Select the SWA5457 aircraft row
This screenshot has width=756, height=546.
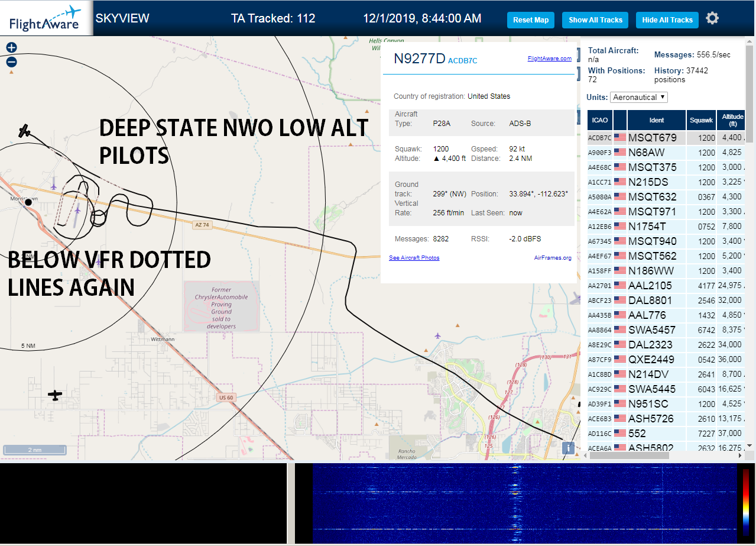(667, 330)
